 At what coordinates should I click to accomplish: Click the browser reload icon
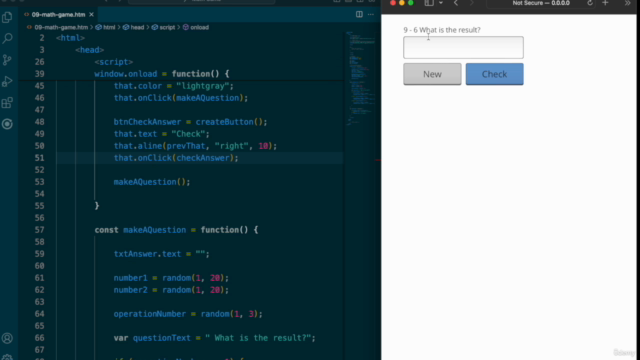(590, 3)
